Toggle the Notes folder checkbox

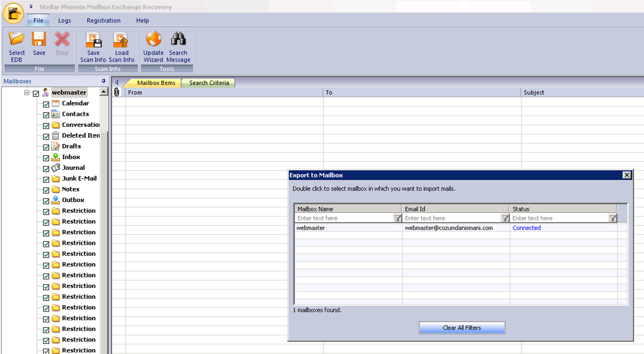pos(46,190)
